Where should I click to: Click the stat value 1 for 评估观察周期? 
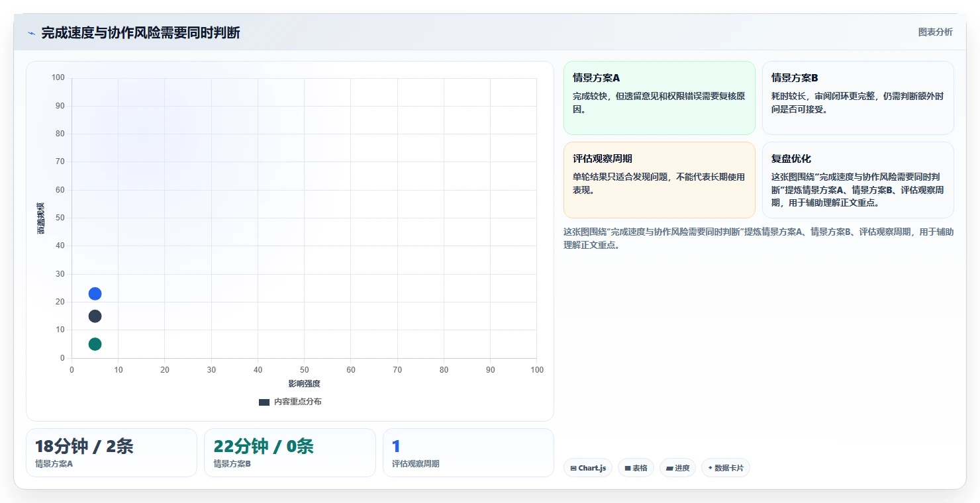(396, 447)
